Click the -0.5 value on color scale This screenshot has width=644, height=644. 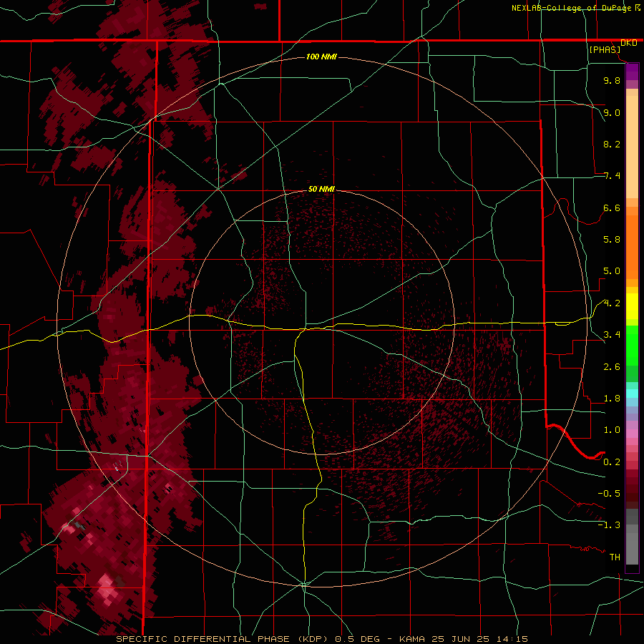coord(609,494)
